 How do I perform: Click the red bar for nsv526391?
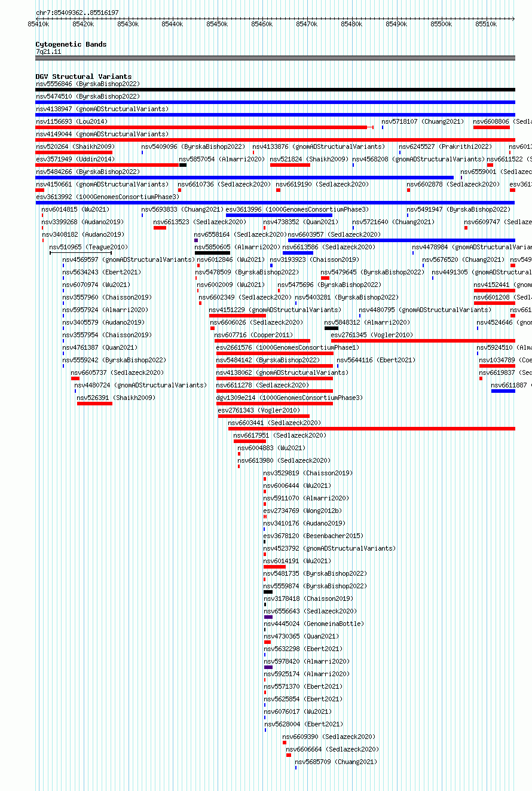[x=94, y=404]
